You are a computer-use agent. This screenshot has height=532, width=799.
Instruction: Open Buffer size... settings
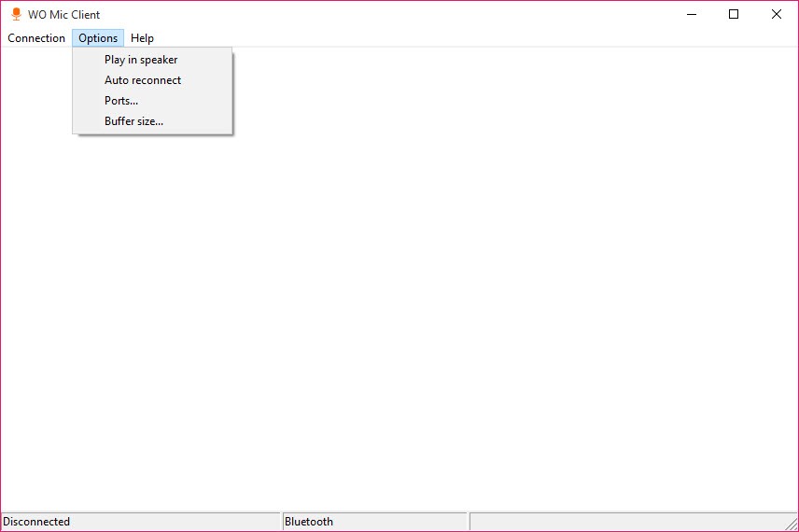(x=152, y=121)
